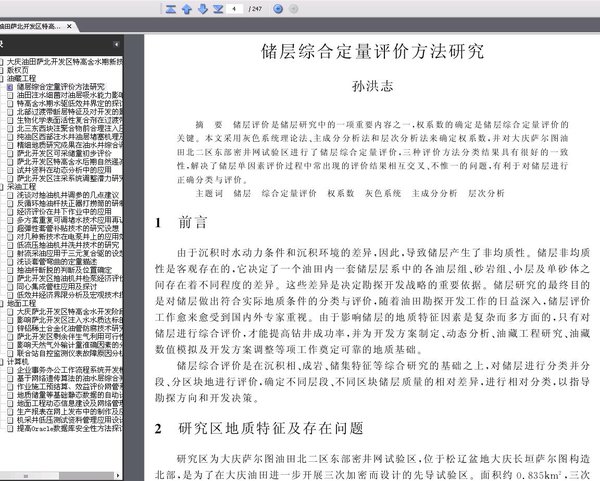Open bookmark 射流采油应用于三元复合驱
Viewport: 600px width, 481px height.
(70, 253)
